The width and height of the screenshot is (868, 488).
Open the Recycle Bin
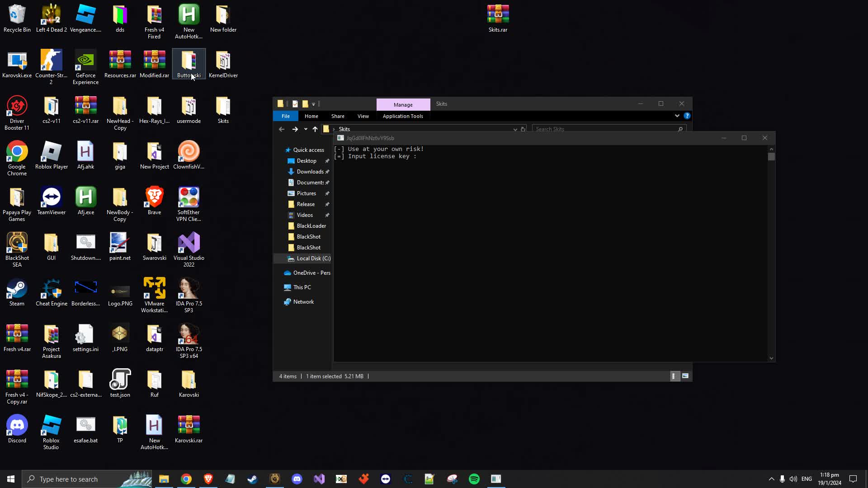click(x=17, y=14)
